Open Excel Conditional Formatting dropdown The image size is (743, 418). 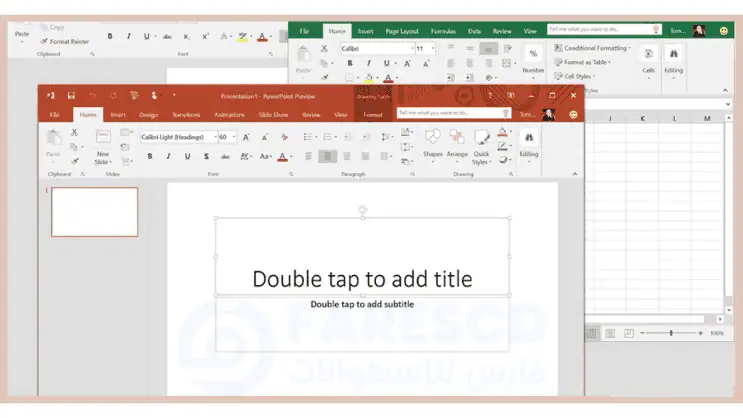pos(593,48)
